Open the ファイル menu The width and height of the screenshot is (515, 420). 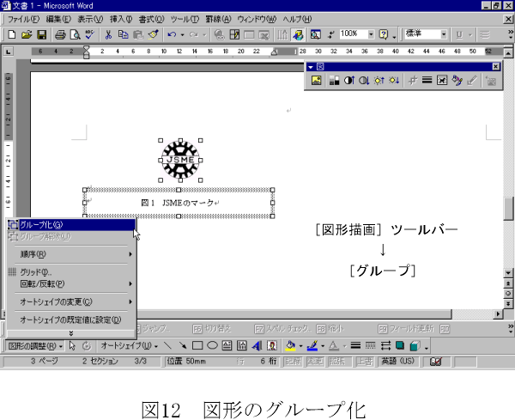point(23,20)
